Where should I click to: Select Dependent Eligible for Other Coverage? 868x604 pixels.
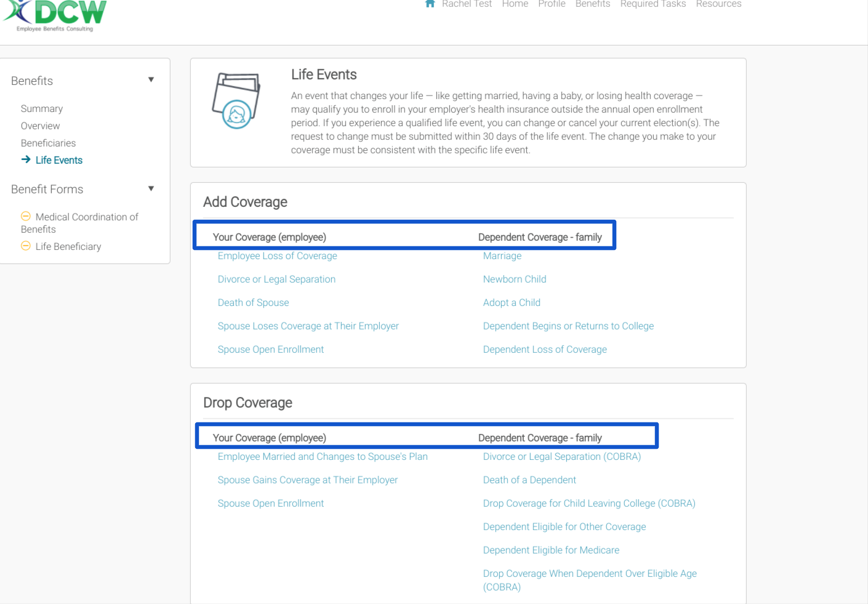pos(565,526)
